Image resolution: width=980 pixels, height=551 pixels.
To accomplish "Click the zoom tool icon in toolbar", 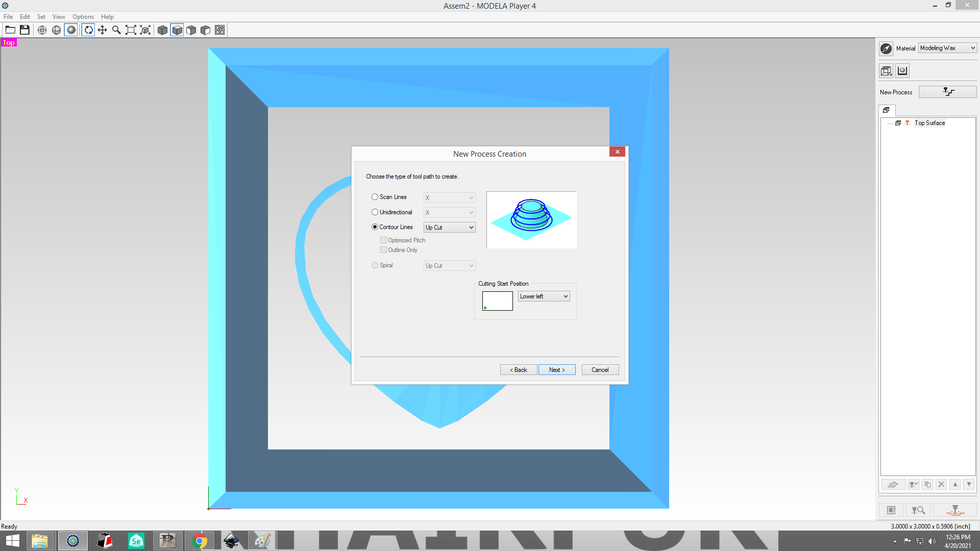I will [x=116, y=30].
